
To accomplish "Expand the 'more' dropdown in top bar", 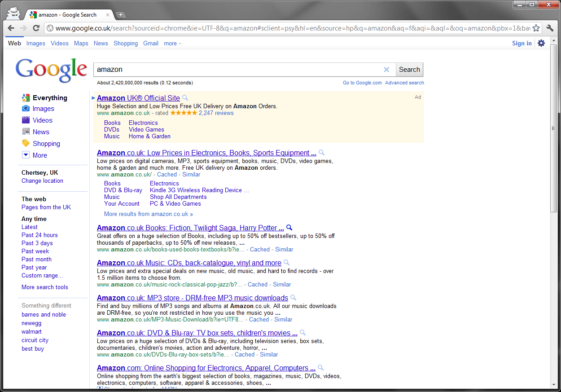I will click(172, 44).
